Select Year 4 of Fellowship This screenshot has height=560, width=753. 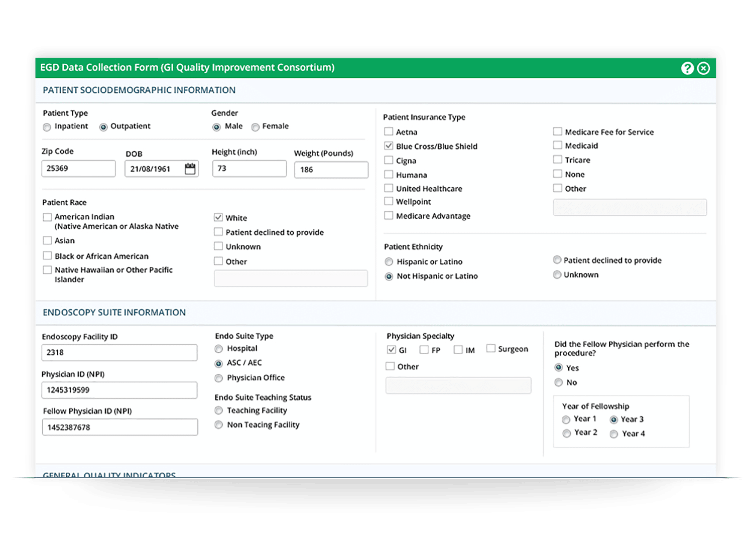(614, 434)
